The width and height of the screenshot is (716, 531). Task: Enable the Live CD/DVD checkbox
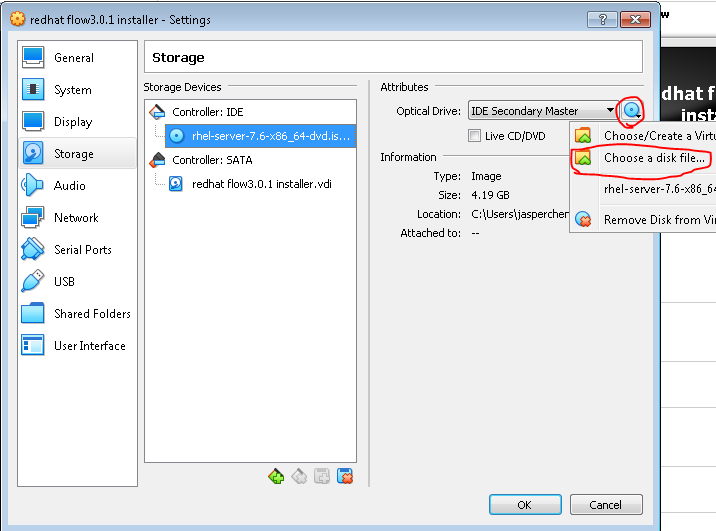click(474, 136)
